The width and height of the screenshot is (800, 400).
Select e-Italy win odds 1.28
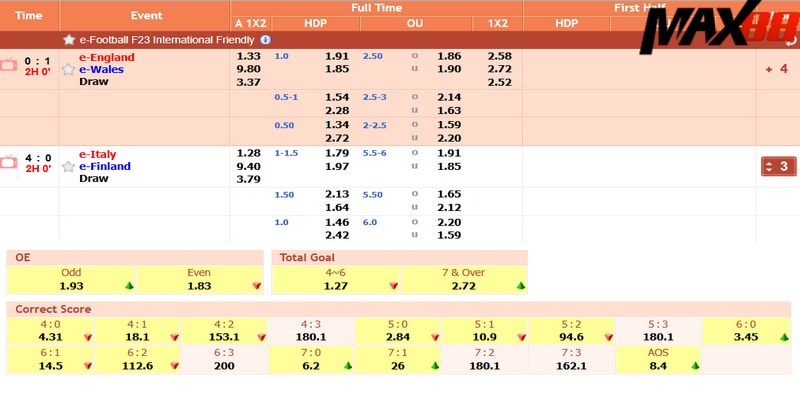coord(249,153)
